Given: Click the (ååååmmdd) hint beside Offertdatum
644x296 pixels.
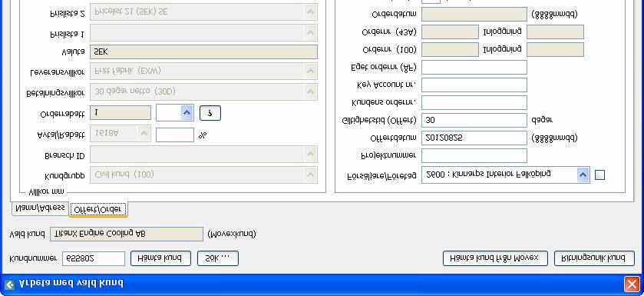Looking at the screenshot, I should pyautogui.click(x=554, y=138).
